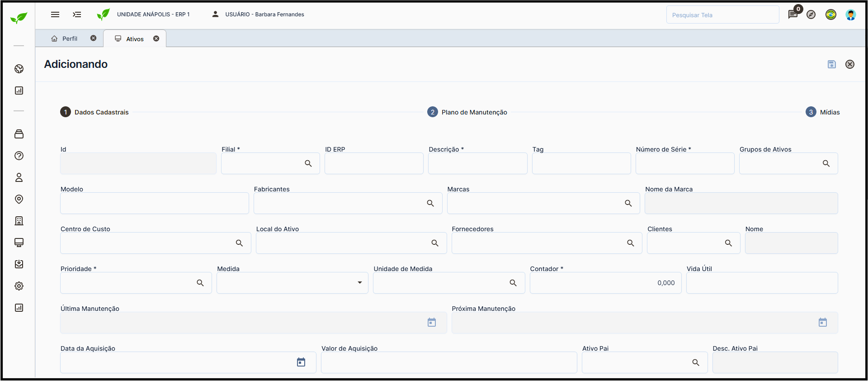Open Filial search lookup
The height and width of the screenshot is (381, 868).
(308, 163)
